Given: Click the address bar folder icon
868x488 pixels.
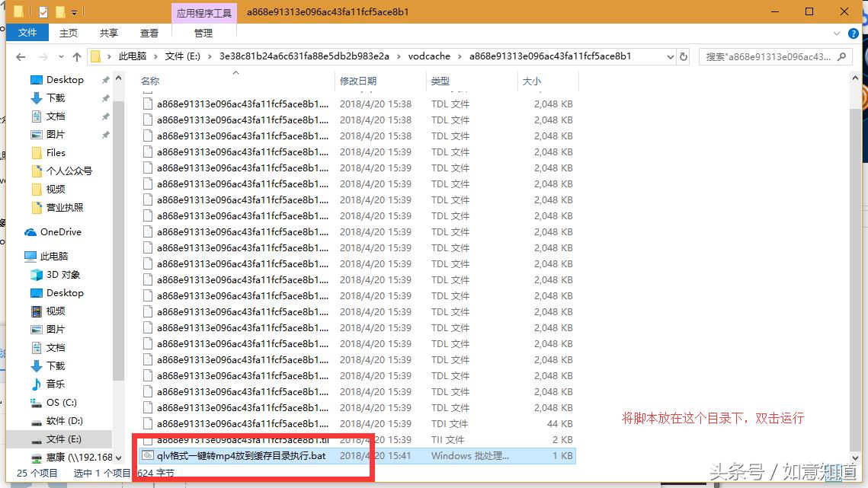Looking at the screenshot, I should [x=96, y=56].
